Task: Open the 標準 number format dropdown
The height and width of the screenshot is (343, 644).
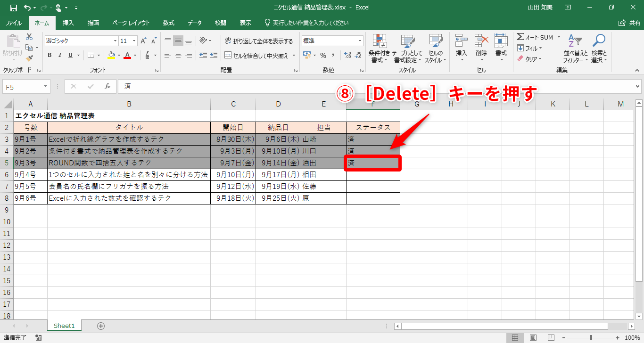Action: coord(360,41)
